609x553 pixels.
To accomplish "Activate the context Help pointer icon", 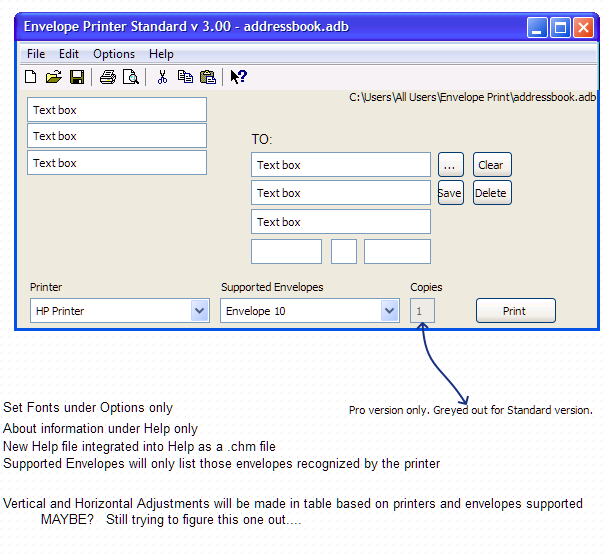I will click(238, 77).
